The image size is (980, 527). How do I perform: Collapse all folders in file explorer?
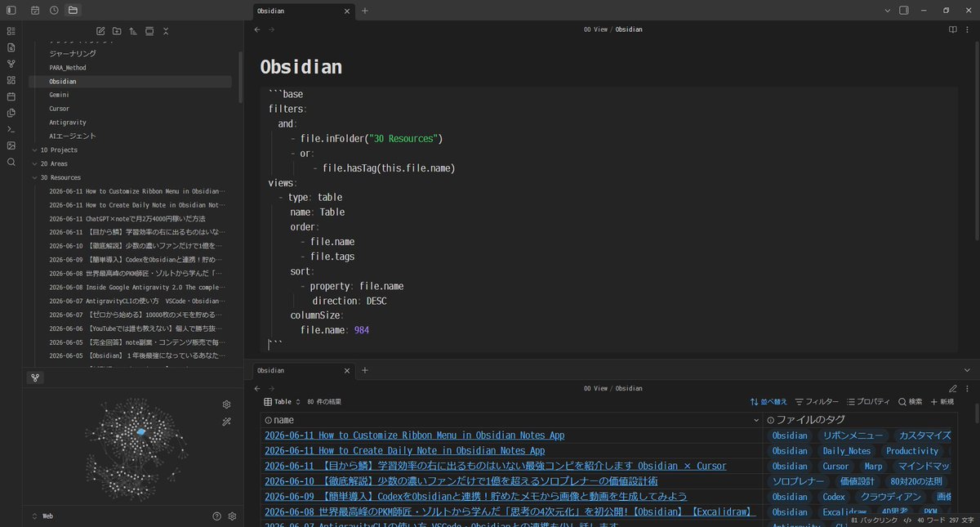click(166, 31)
